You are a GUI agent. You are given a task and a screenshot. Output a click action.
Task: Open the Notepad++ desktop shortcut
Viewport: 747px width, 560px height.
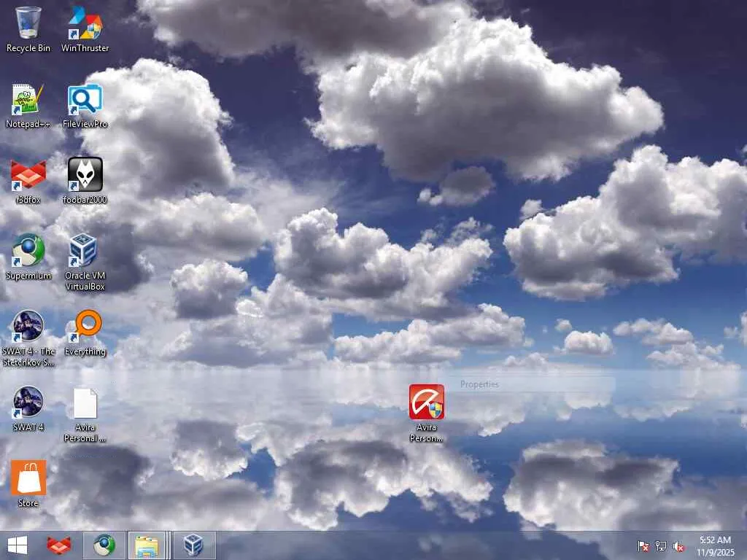[28, 106]
